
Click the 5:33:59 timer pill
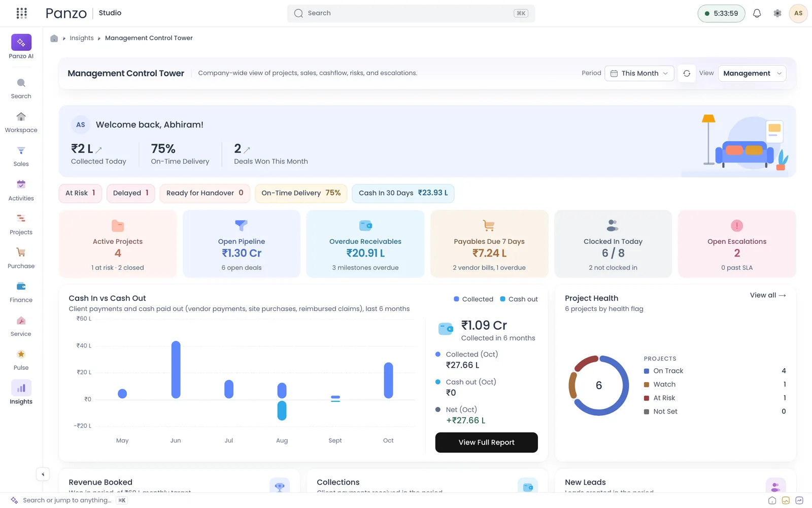721,13
